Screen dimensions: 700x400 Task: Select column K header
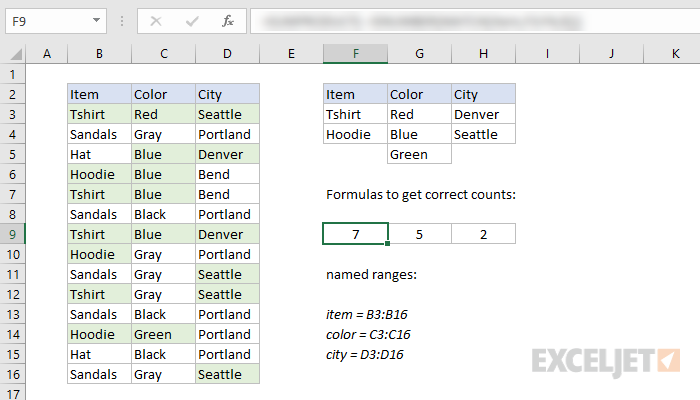coord(675,54)
